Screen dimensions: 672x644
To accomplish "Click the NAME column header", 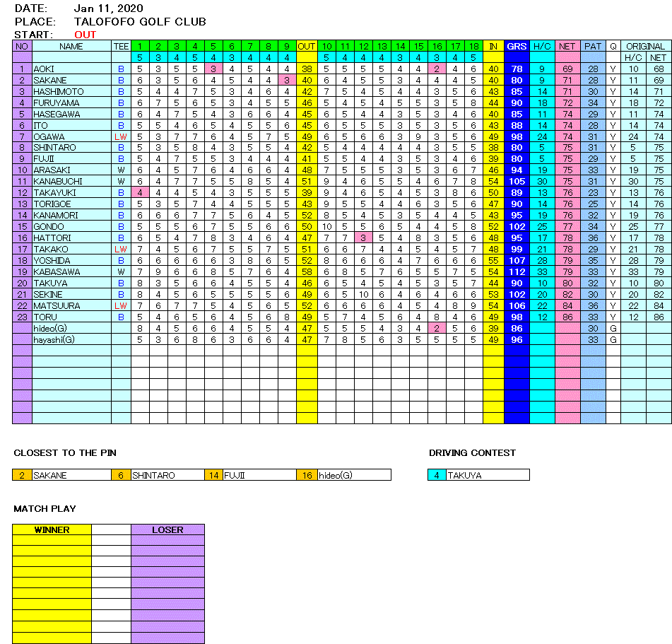I will coord(71,46).
